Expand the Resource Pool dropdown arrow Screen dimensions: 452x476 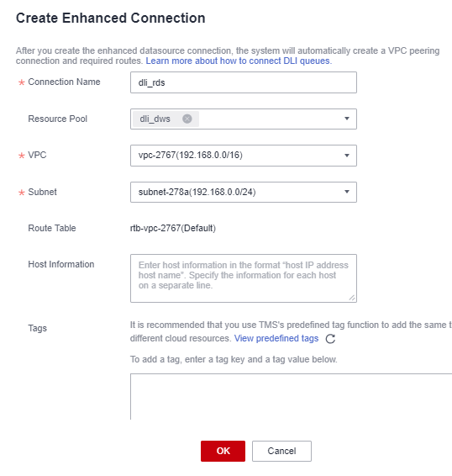tap(347, 119)
